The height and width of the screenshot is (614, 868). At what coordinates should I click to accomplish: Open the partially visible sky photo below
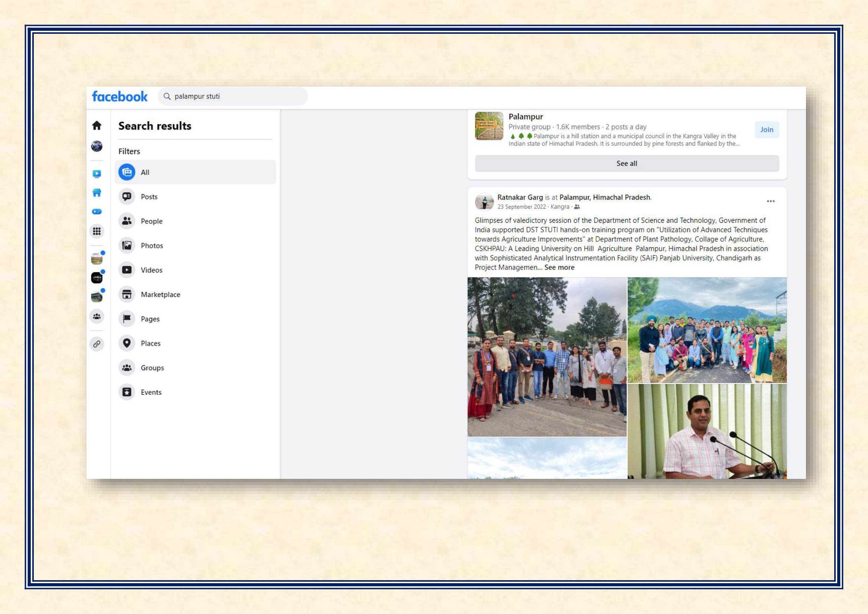coord(547,458)
